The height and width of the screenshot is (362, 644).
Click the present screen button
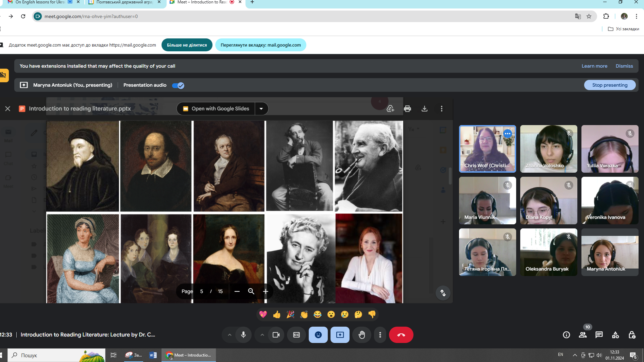[340, 335]
